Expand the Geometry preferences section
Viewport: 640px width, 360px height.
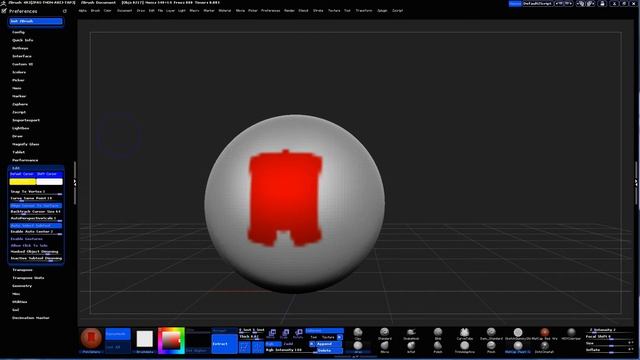point(22,286)
